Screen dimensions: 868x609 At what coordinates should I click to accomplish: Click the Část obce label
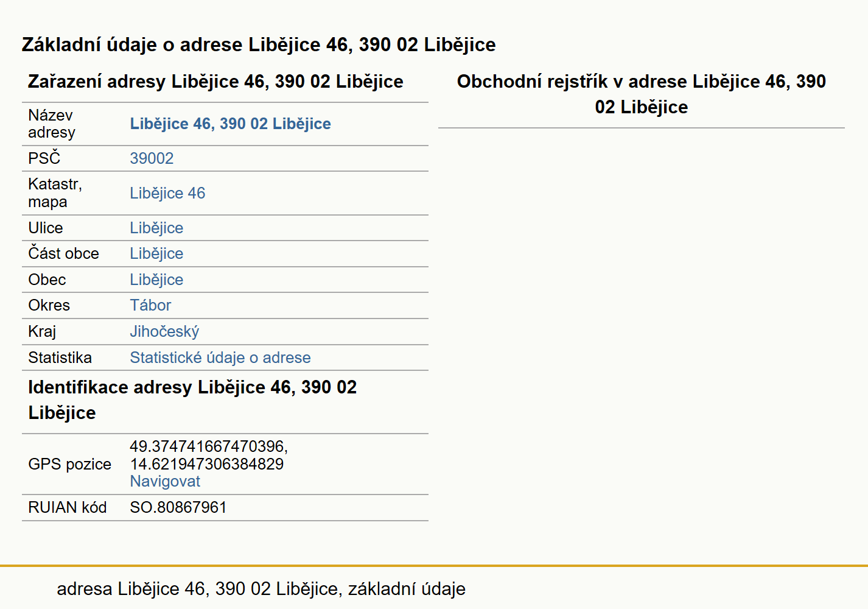(x=63, y=253)
